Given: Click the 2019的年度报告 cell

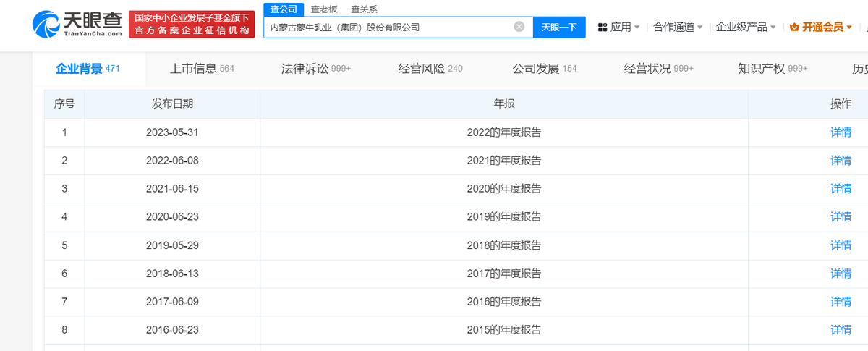Looking at the screenshot, I should tap(504, 217).
